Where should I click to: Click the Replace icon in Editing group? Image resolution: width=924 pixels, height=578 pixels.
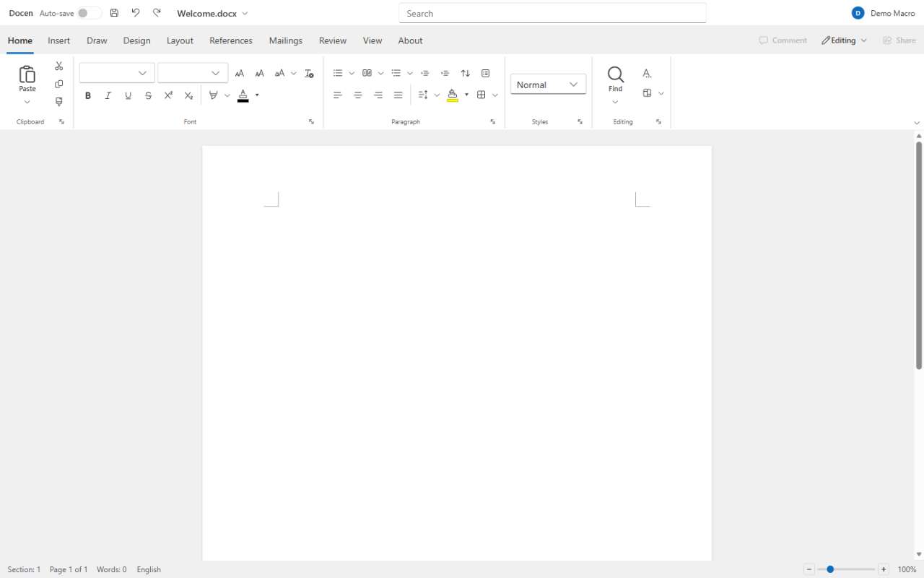click(647, 73)
